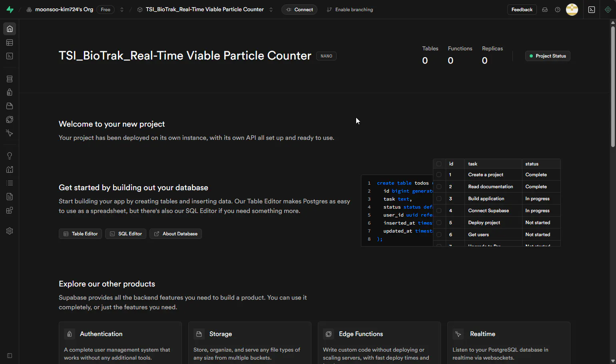Click the project cube icon in breadcrumb
The width and height of the screenshot is (616, 364).
140,10
